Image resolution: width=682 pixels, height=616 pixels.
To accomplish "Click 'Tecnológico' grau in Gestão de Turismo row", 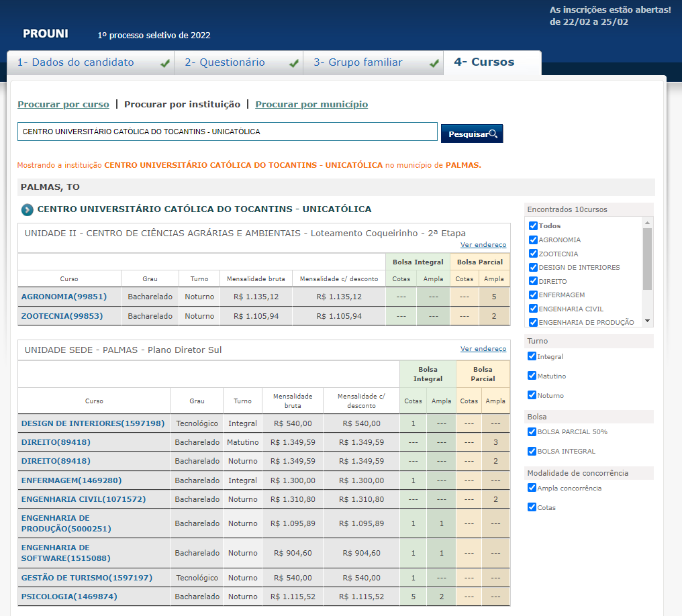I will coord(197,578).
